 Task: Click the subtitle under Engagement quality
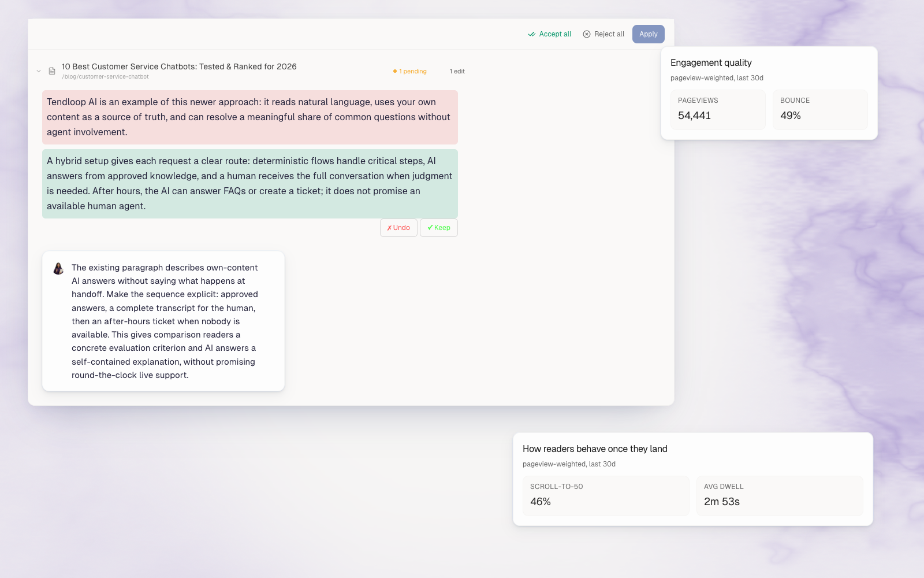(x=717, y=78)
